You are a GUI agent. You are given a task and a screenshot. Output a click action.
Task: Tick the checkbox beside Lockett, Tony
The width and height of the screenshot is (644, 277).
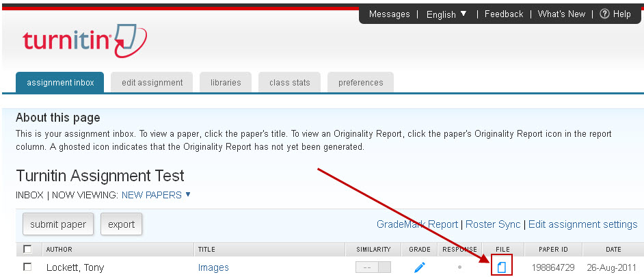[27, 267]
